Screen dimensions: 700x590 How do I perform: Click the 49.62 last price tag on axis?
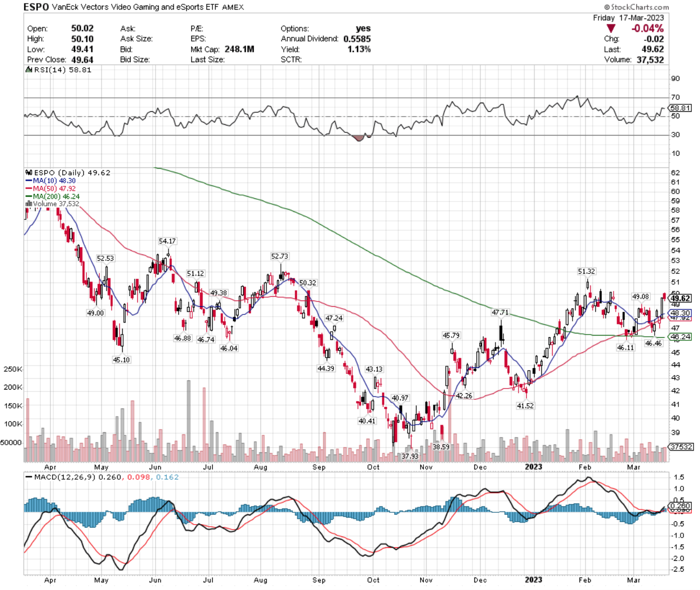(681, 298)
